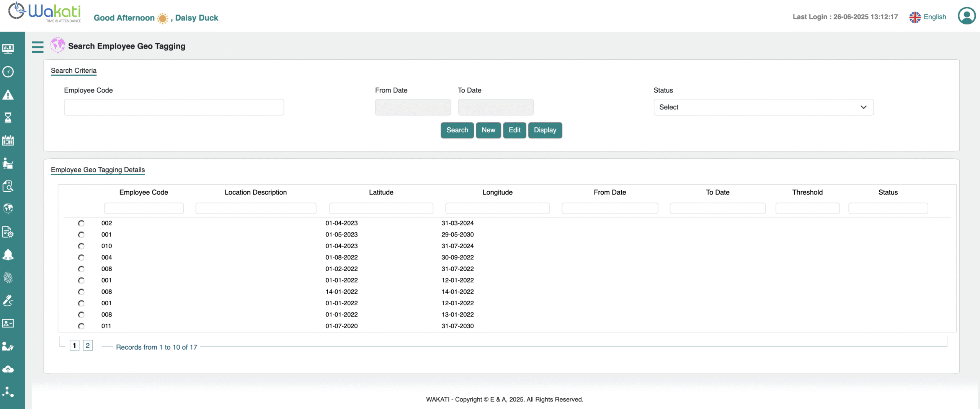Image resolution: width=980 pixels, height=409 pixels.
Task: Open the English language selector
Action: point(928,17)
